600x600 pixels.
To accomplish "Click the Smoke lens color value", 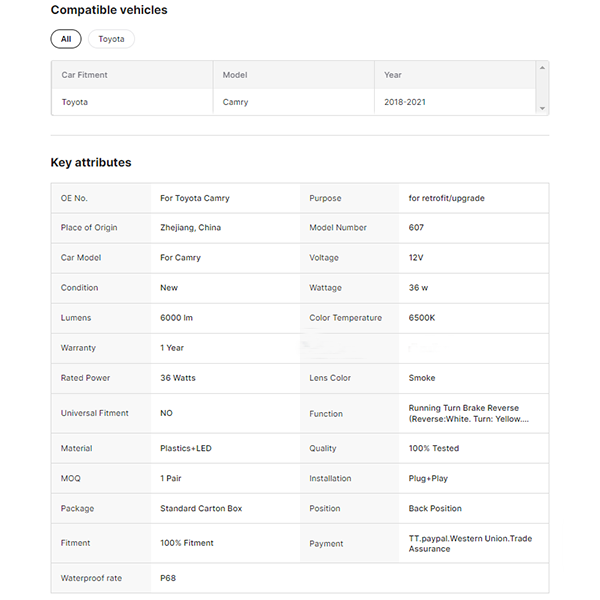I will (x=422, y=378).
